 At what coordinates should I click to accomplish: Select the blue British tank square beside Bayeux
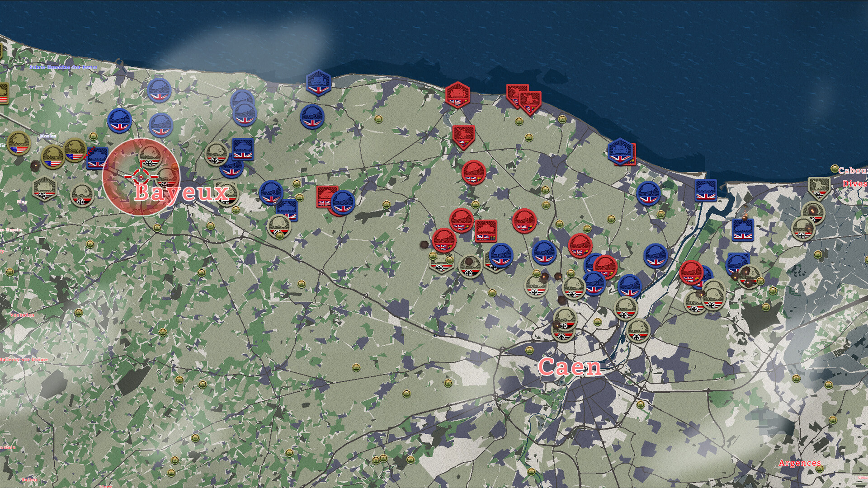(x=97, y=159)
